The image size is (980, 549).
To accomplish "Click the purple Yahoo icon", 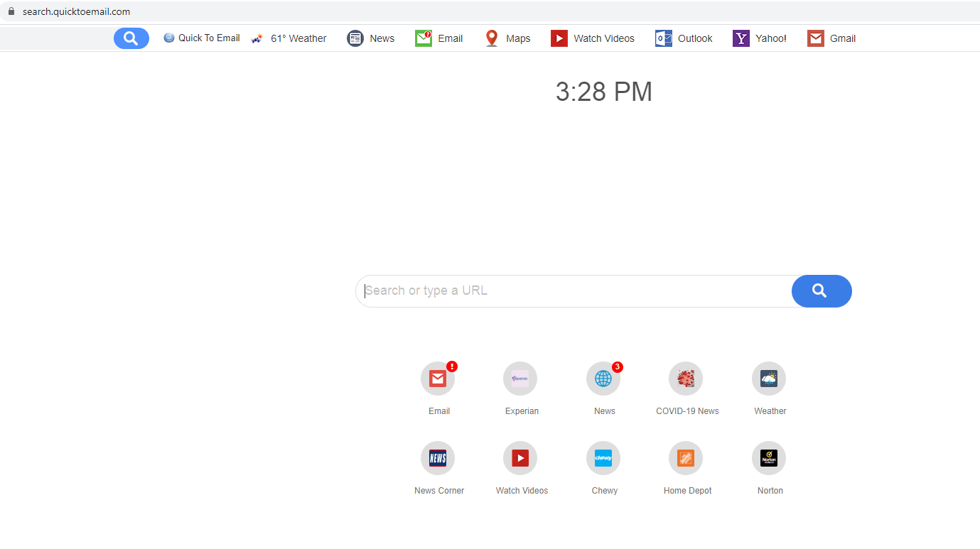I will click(741, 38).
